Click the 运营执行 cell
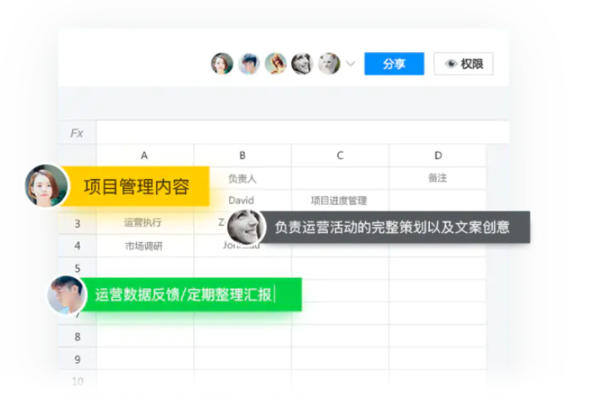This screenshot has height=398, width=600. click(x=145, y=223)
